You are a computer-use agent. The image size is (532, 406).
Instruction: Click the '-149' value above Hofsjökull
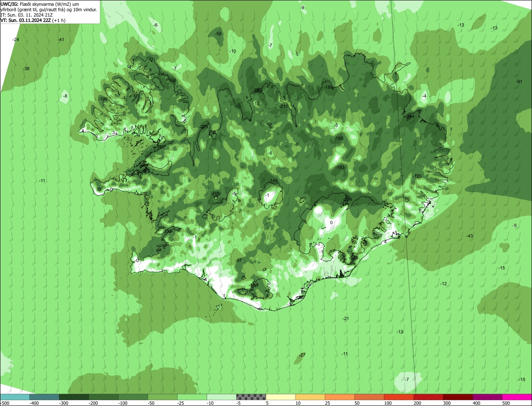[273, 181]
